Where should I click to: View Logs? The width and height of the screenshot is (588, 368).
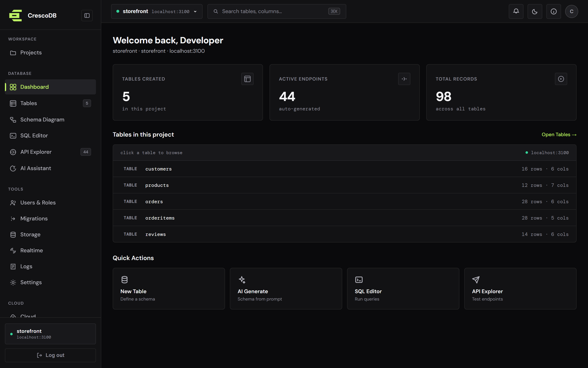pos(50,266)
